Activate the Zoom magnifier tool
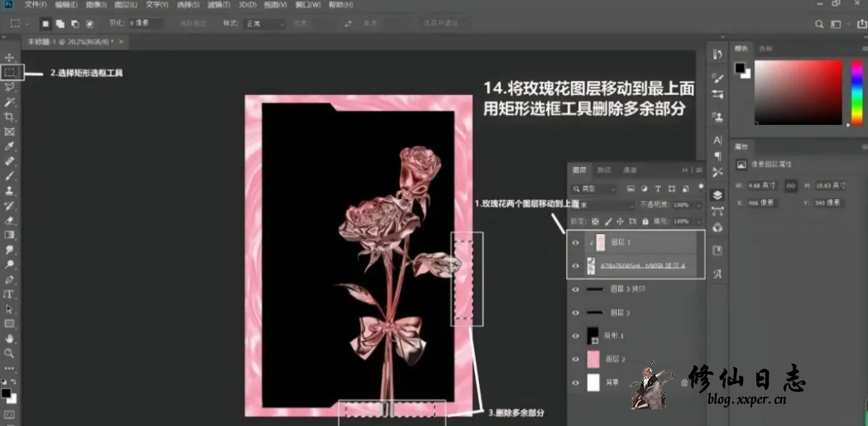Screen dimensions: 868x426 pyautogui.click(x=10, y=353)
